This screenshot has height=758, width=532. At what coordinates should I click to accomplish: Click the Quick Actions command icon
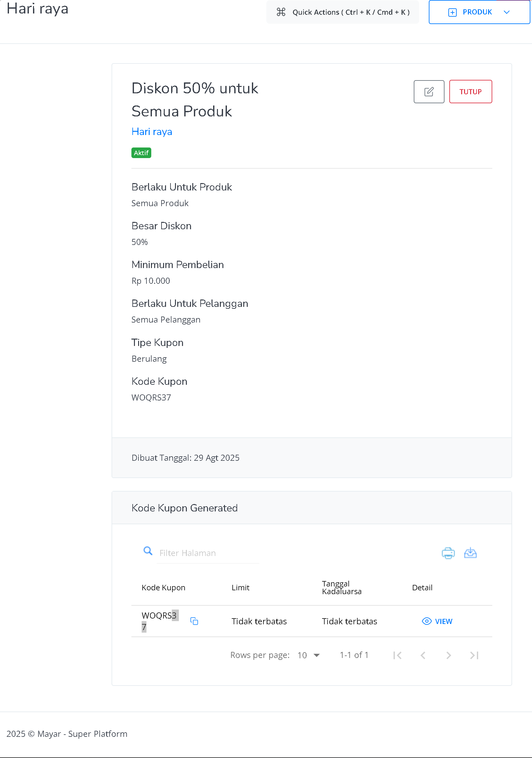point(281,12)
